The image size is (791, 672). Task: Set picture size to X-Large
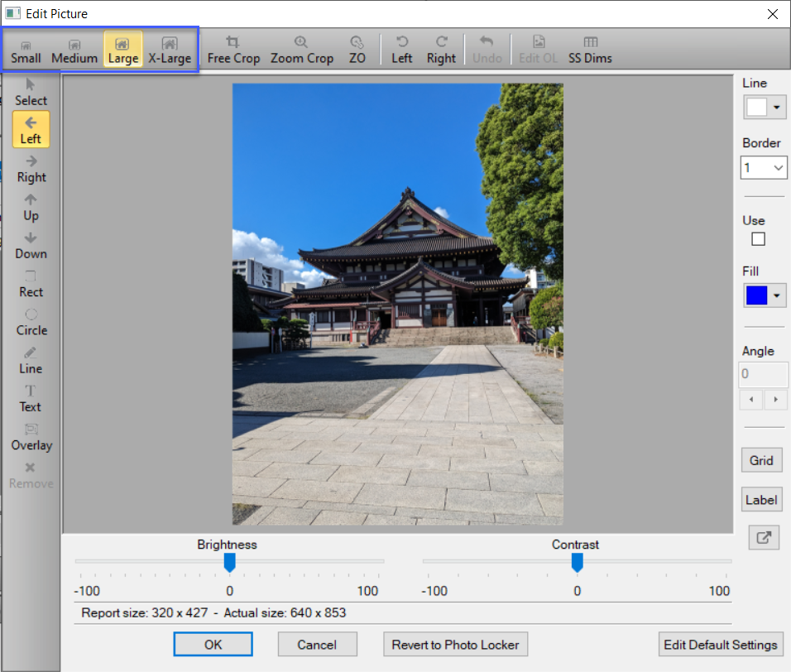170,50
